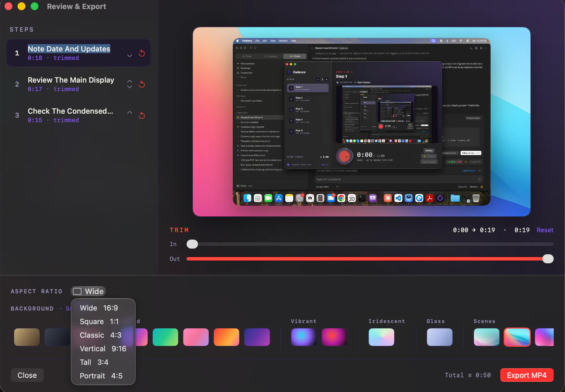Choose Portrait 4:5 aspect ratio

103,376
